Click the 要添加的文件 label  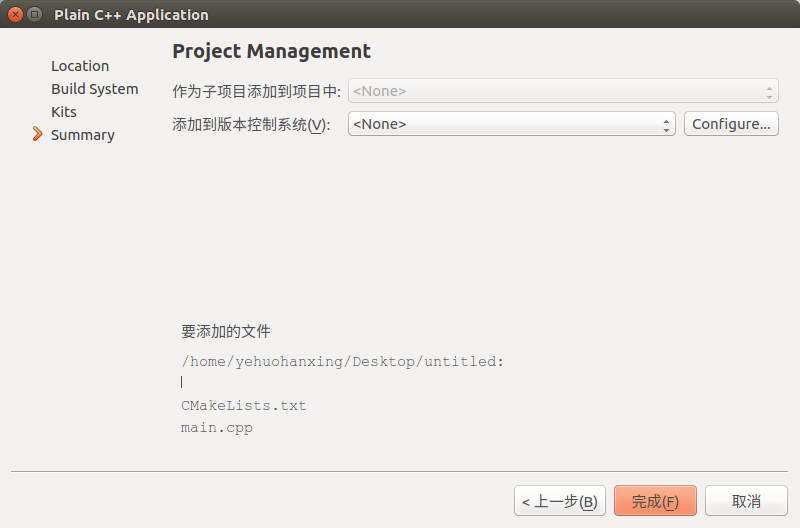click(226, 331)
